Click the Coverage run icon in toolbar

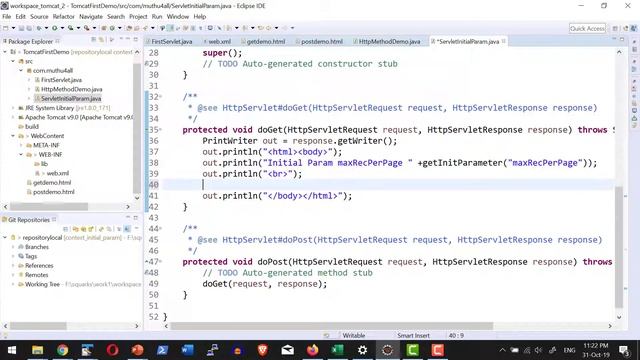point(70,28)
